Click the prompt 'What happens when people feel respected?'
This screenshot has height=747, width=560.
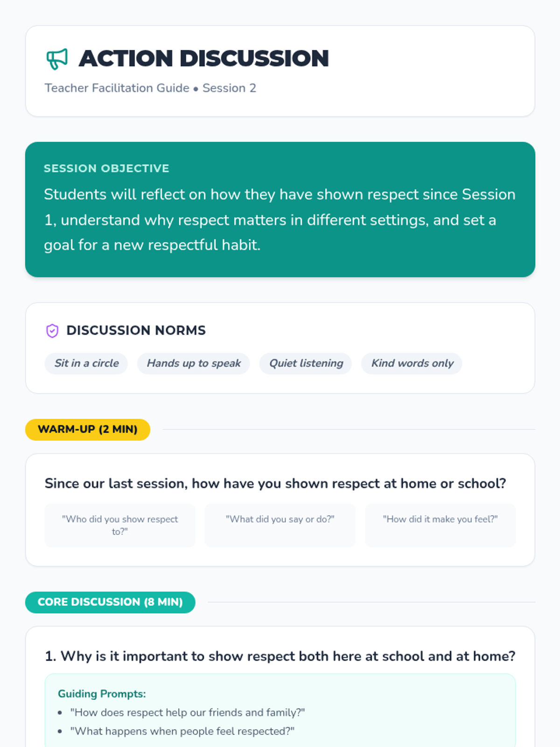point(182,731)
